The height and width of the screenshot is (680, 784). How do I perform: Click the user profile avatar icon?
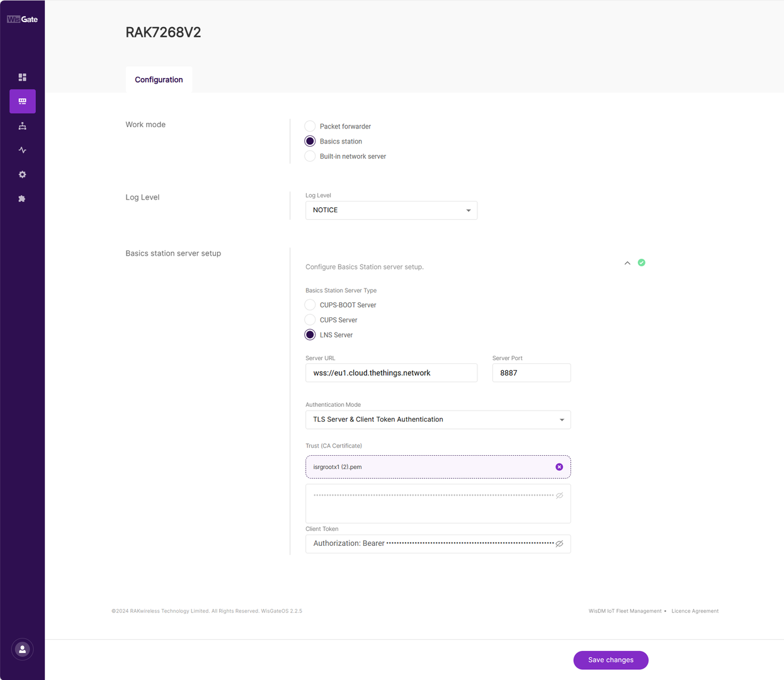coord(22,649)
